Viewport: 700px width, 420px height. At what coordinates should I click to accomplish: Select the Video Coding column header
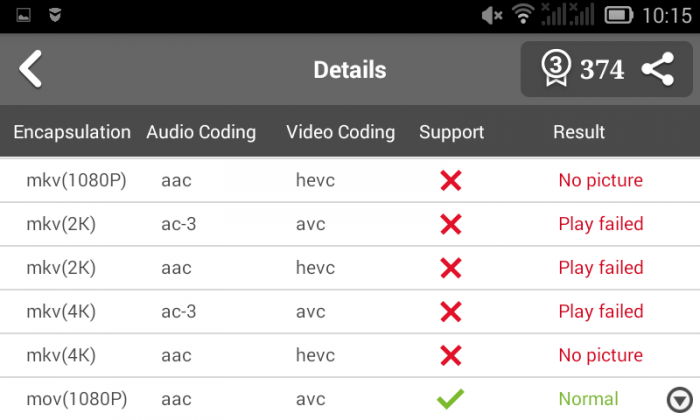[340, 132]
